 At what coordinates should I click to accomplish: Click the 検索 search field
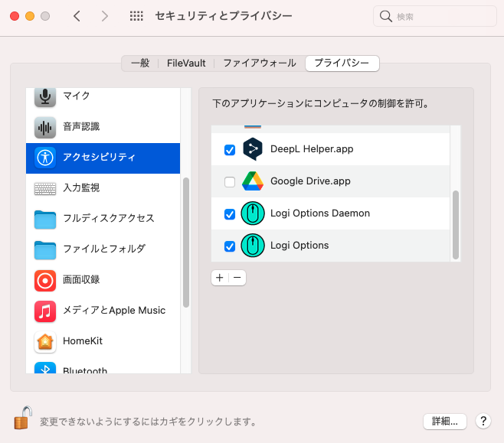click(434, 16)
